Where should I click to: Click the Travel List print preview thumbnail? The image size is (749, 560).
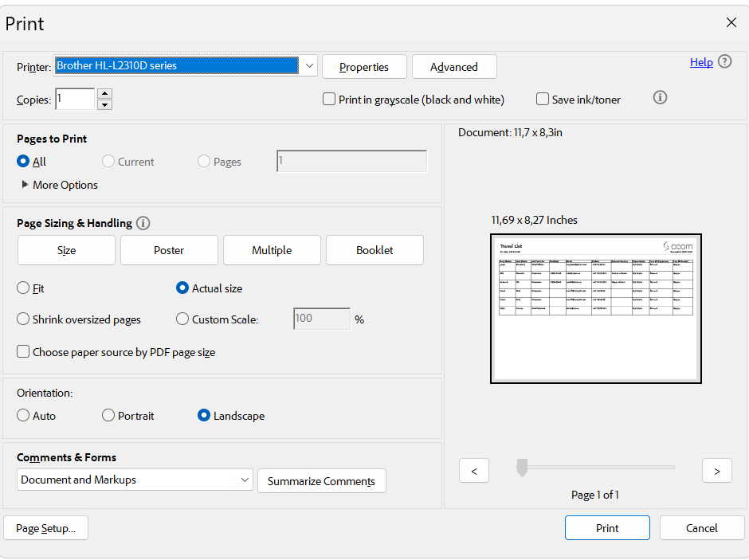pos(596,308)
